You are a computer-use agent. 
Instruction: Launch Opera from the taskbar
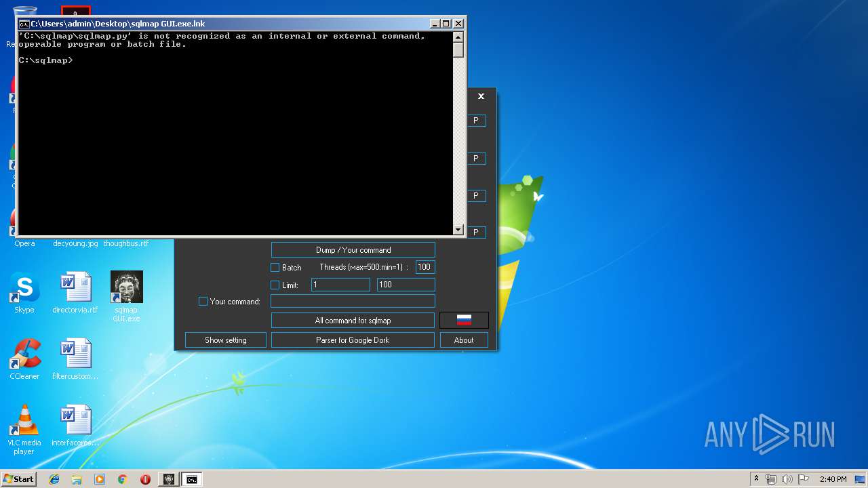[145, 479]
